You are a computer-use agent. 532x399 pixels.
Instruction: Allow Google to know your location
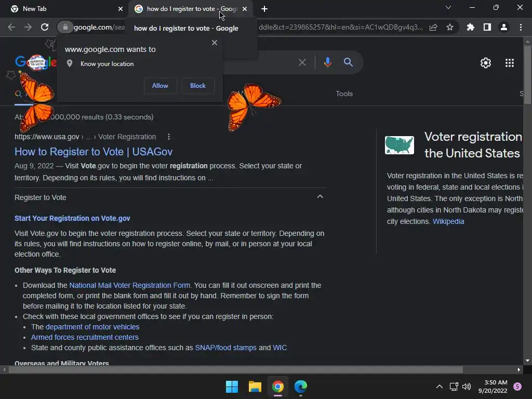(160, 86)
